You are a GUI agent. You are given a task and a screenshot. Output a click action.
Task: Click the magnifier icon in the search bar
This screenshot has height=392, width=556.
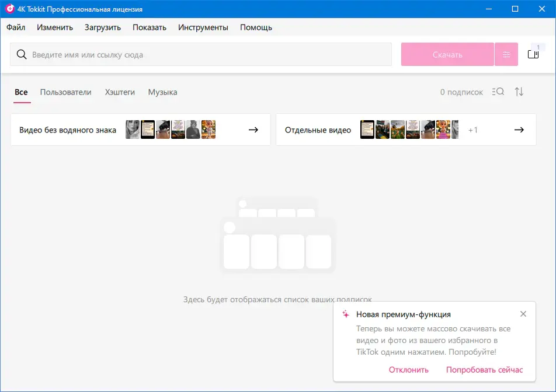22,54
